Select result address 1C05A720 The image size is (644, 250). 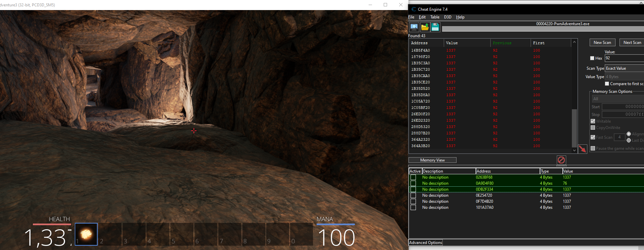(420, 101)
